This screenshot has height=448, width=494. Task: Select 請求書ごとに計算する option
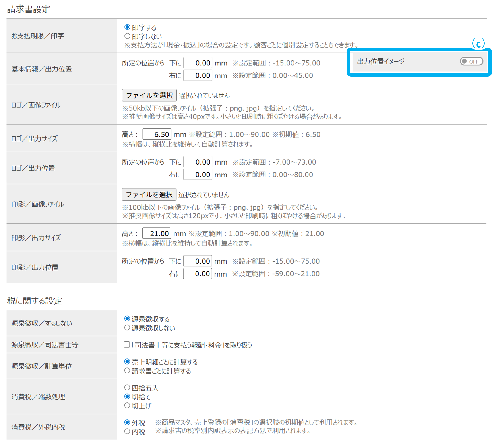point(127,371)
